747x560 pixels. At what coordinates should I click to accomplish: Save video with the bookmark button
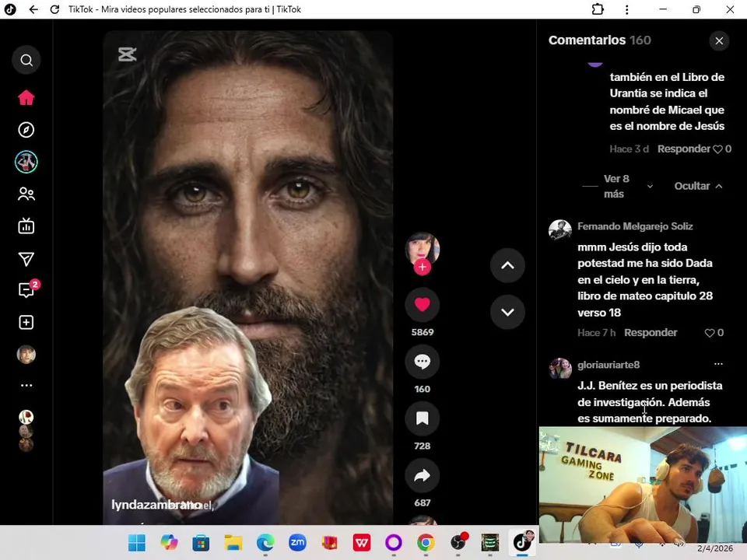click(422, 418)
